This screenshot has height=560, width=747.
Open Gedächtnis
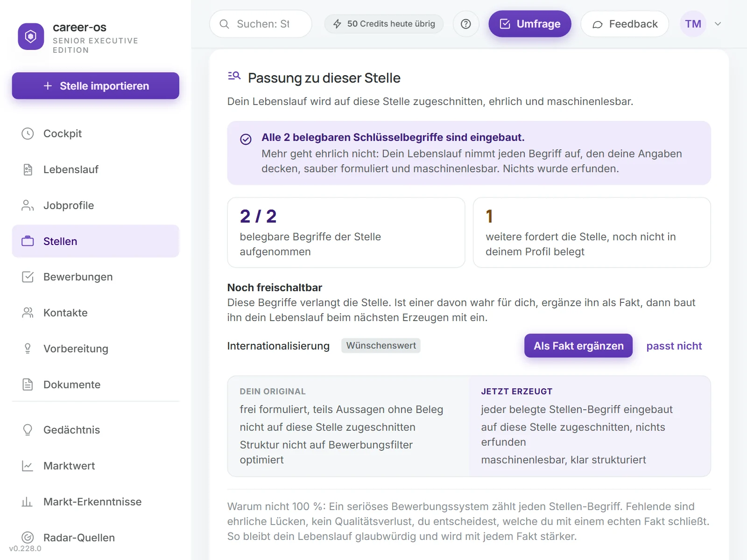pos(96,430)
